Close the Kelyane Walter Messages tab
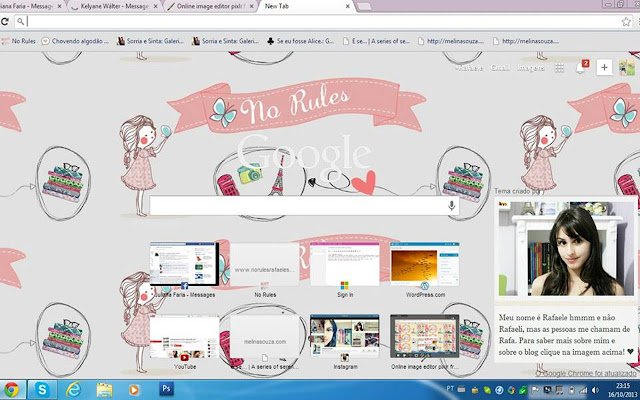The height and width of the screenshot is (400, 640). tap(155, 7)
